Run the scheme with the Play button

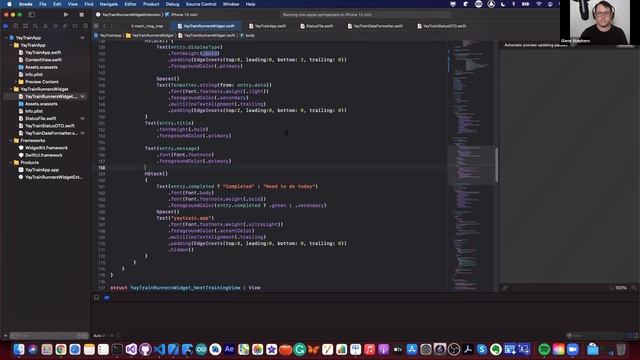[x=66, y=14]
